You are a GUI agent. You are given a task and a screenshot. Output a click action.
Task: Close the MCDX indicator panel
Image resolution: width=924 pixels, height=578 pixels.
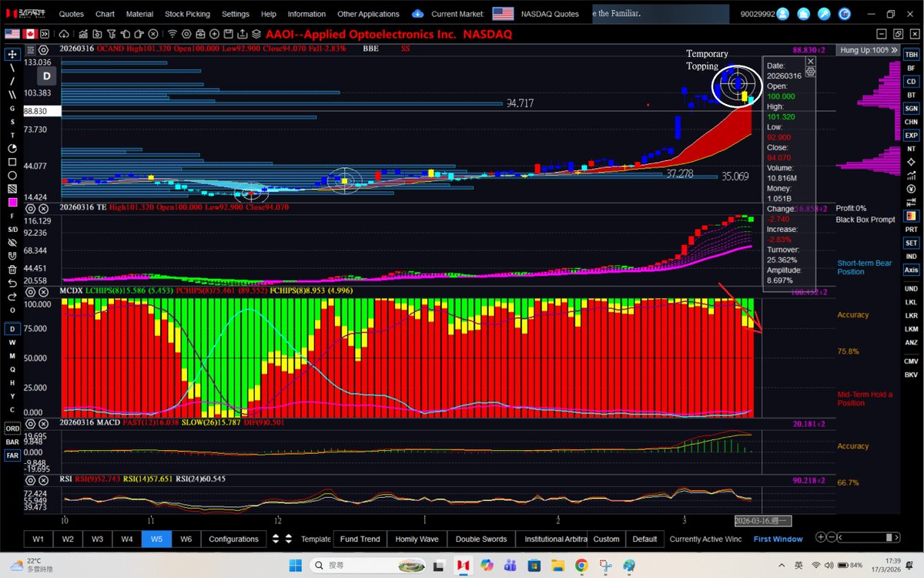(43, 292)
